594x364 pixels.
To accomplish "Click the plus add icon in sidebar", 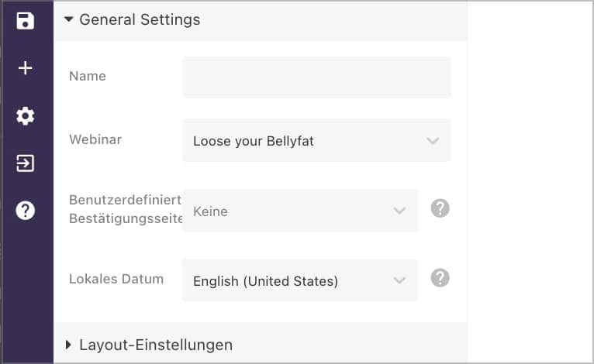I will [x=25, y=68].
